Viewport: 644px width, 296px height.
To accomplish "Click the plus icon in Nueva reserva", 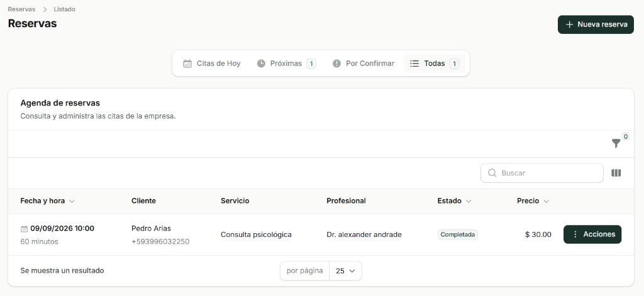I will tap(569, 25).
